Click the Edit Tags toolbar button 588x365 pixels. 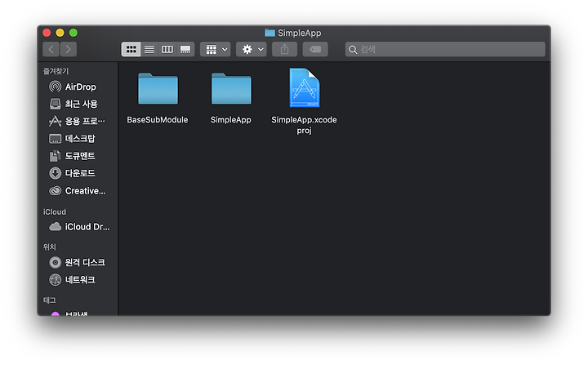pyautogui.click(x=315, y=49)
